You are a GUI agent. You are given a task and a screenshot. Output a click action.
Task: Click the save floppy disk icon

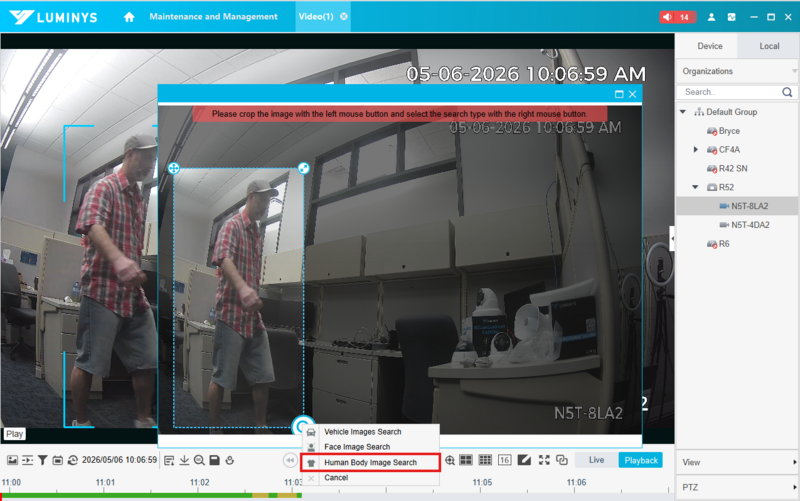click(214, 460)
